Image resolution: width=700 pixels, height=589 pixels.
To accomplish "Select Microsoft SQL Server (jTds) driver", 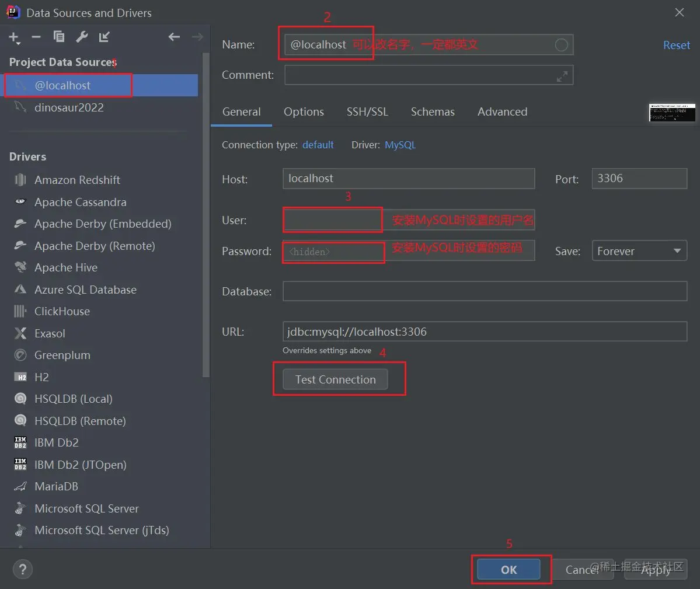I will (x=101, y=530).
